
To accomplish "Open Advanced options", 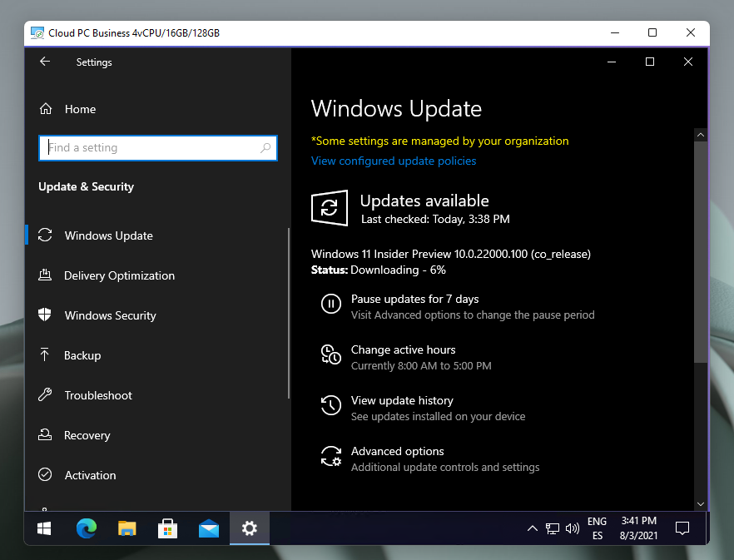I will pyautogui.click(x=398, y=451).
